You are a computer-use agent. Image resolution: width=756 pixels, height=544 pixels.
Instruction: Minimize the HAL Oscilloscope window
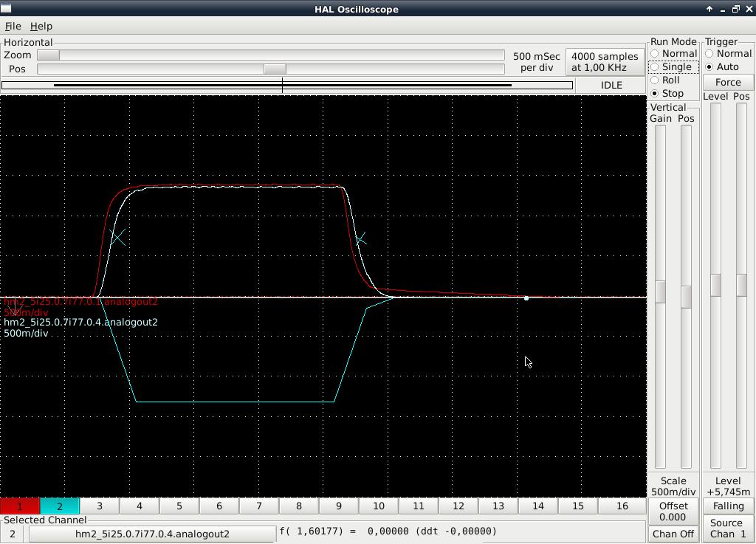723,9
